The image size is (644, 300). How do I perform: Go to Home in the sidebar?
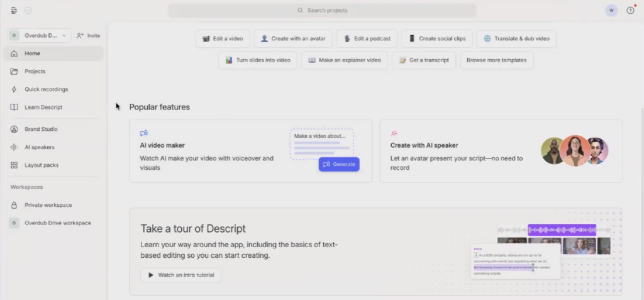point(53,53)
